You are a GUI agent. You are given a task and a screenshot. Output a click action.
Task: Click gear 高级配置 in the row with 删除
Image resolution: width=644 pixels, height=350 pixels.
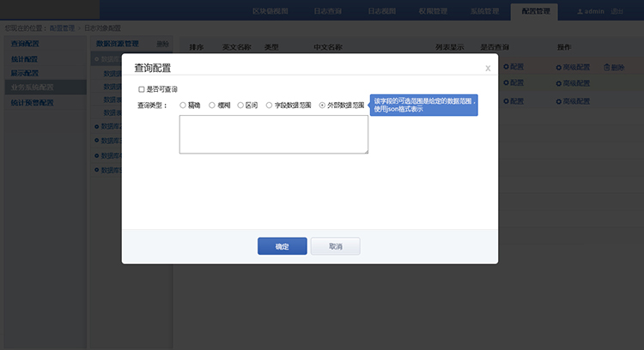pos(573,67)
